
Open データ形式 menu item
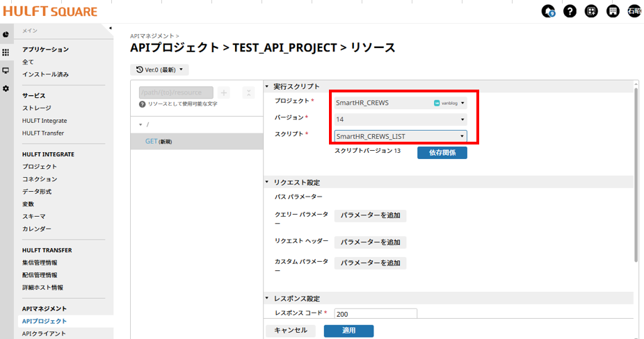click(37, 192)
